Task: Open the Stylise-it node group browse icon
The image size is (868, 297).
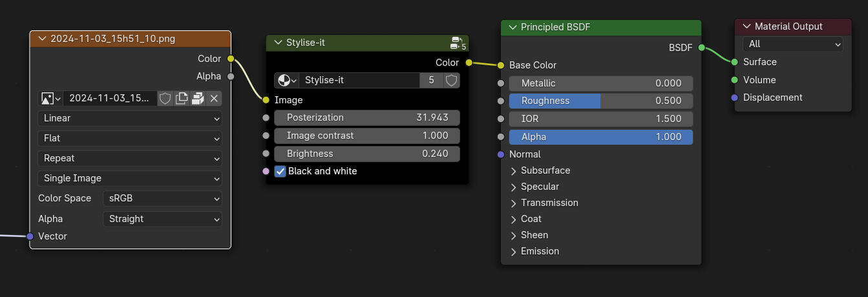Action: 286,80
